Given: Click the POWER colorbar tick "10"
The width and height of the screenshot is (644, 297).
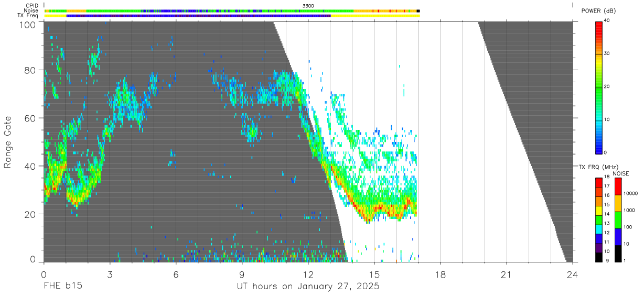Looking at the screenshot, I should (607, 120).
